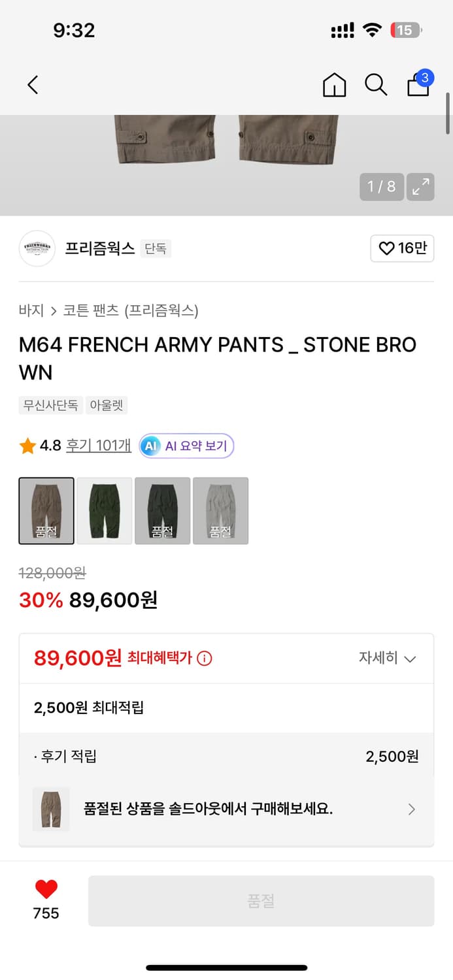Navigate back with the back arrow
The height and width of the screenshot is (980, 453).
33,85
